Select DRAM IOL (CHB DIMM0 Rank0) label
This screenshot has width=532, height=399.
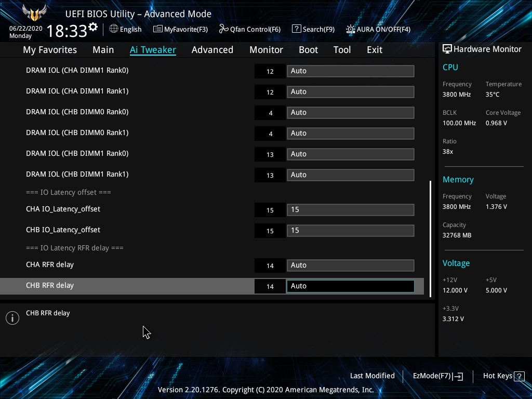(77, 112)
